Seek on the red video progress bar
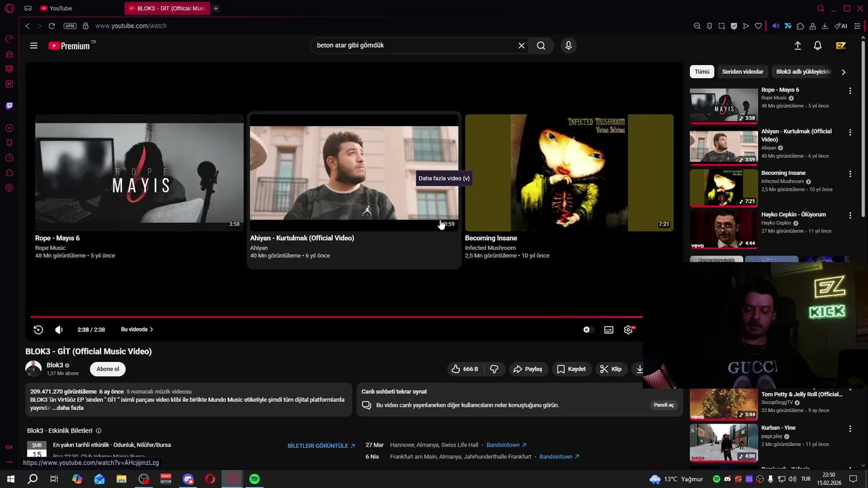The image size is (868, 488). click(336, 317)
